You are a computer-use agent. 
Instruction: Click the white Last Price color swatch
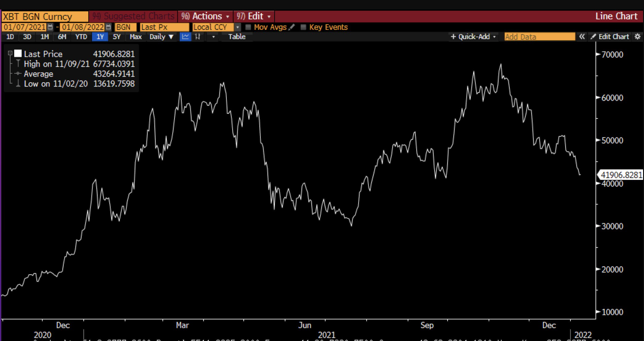[18, 53]
